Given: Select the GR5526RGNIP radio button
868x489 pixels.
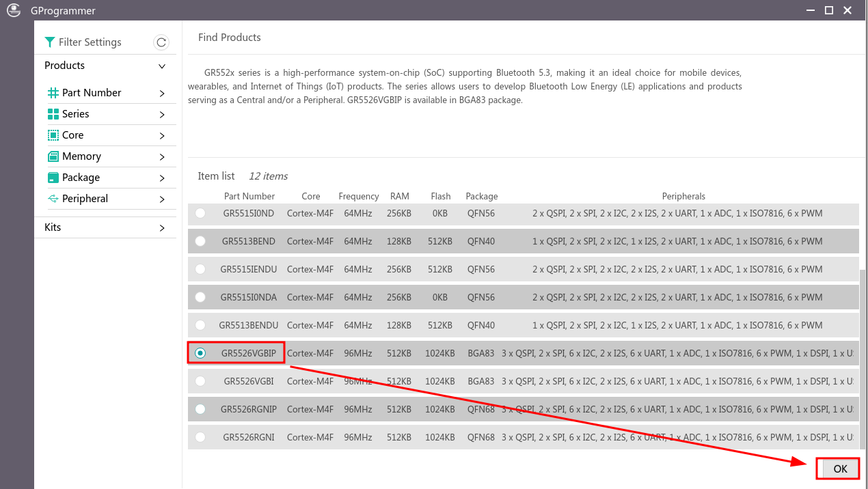Looking at the screenshot, I should tap(200, 409).
